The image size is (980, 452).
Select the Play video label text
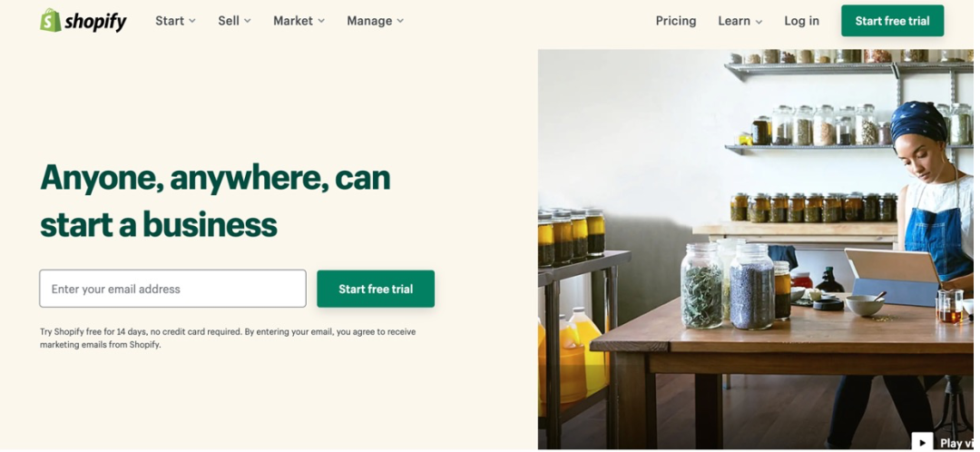956,443
